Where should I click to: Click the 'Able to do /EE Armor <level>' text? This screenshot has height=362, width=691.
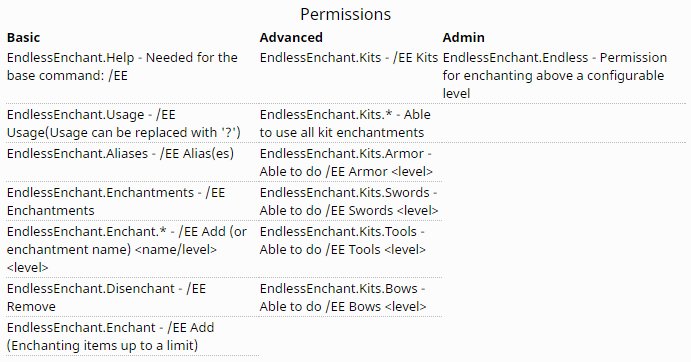coord(346,172)
